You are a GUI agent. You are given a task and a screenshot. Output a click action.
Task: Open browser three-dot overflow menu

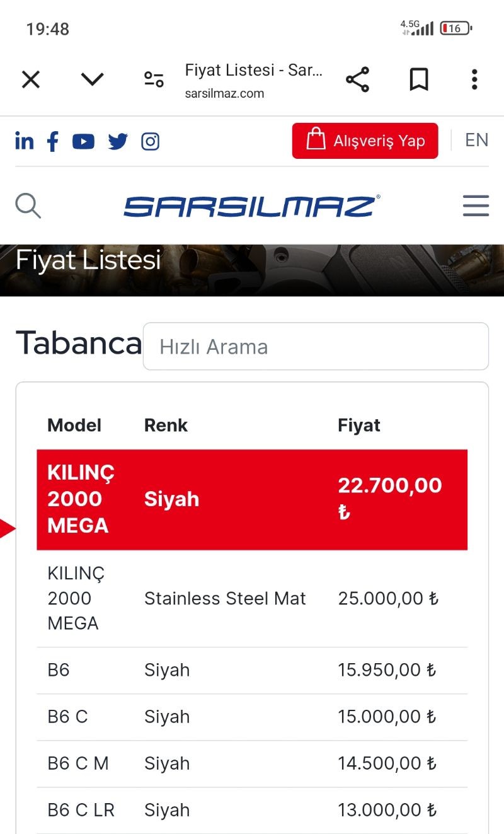click(474, 80)
